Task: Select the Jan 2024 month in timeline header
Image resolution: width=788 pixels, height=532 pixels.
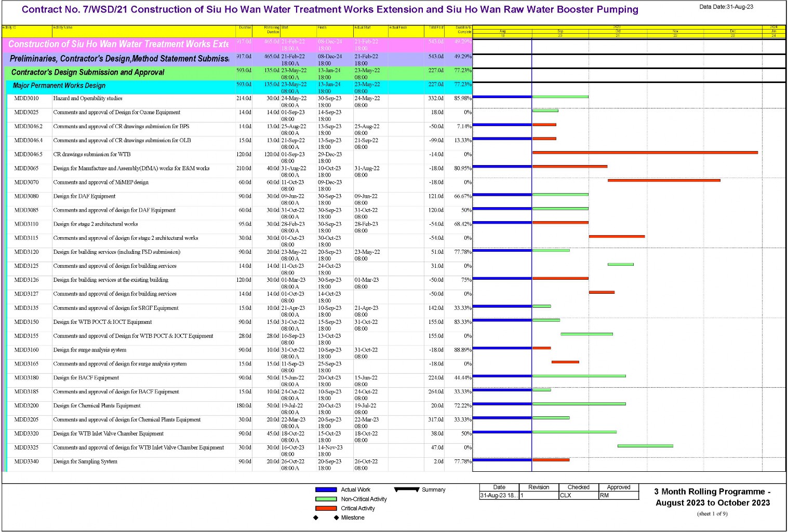Action: 773,31
